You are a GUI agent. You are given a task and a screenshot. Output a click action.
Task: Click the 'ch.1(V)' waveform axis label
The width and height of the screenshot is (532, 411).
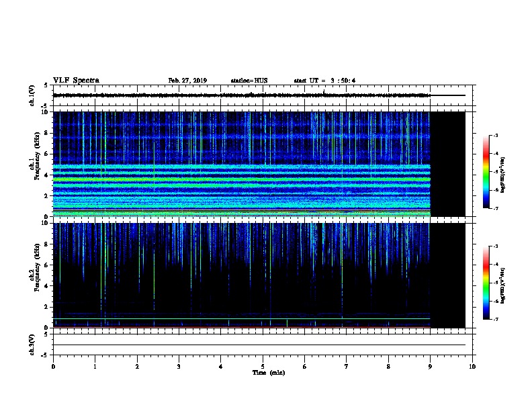click(32, 95)
